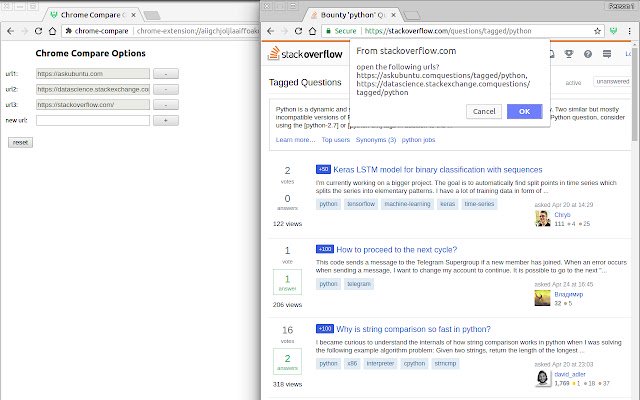Screen dimensions: 640x400
Task: Open Chrome Compare extension icon in toolbar
Action: 613,31
